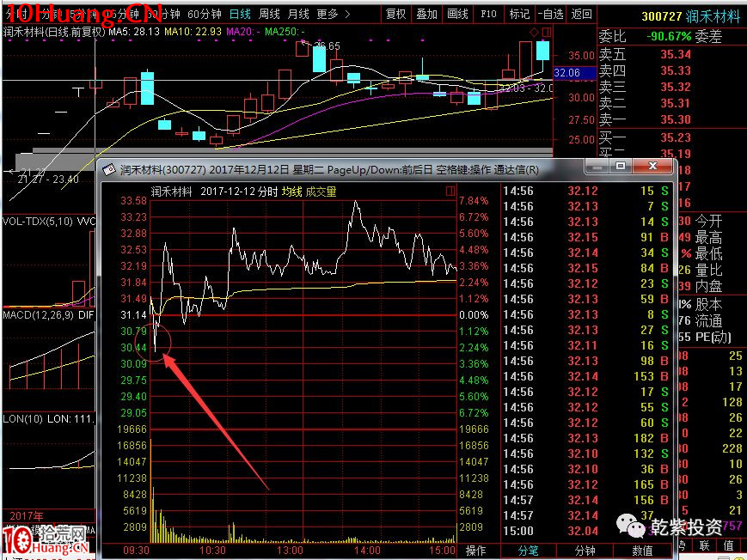Click the 返回 back button
Screen dimensions: 747x560
pos(581,15)
